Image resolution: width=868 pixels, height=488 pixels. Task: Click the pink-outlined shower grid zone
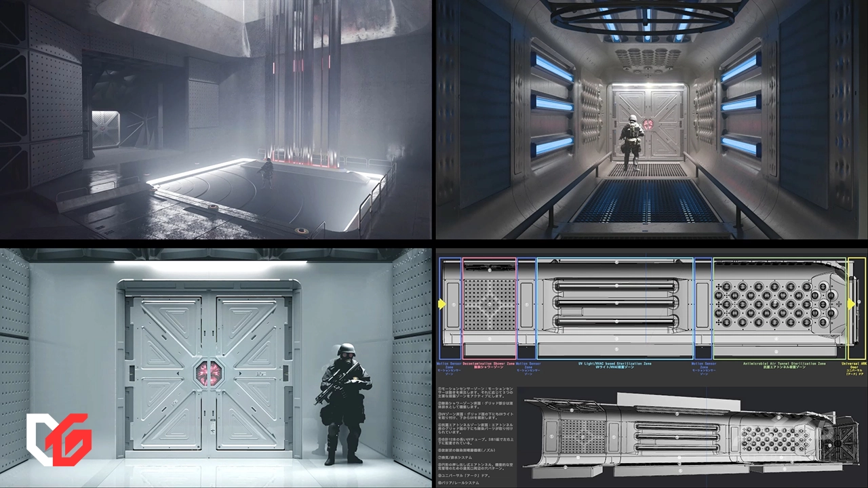(x=489, y=308)
